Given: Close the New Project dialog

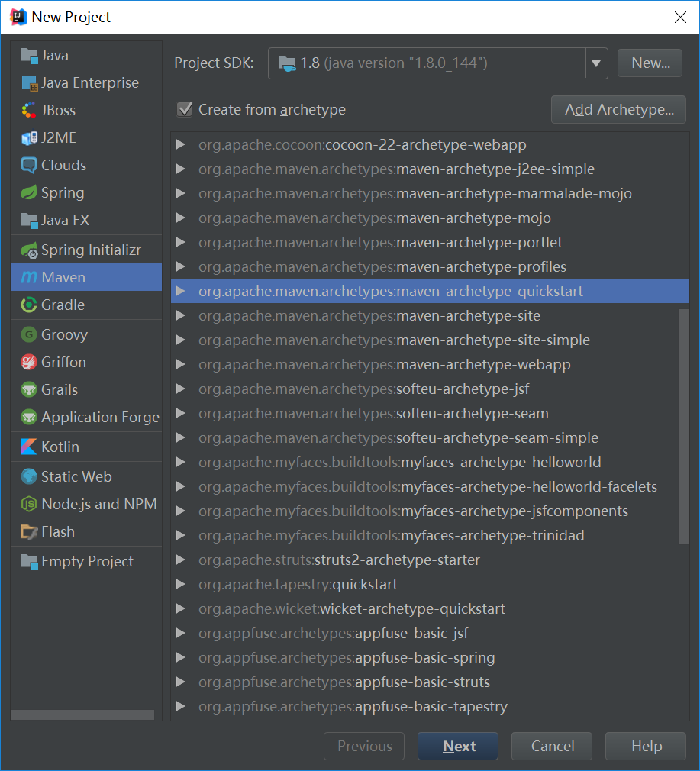Looking at the screenshot, I should tap(680, 18).
